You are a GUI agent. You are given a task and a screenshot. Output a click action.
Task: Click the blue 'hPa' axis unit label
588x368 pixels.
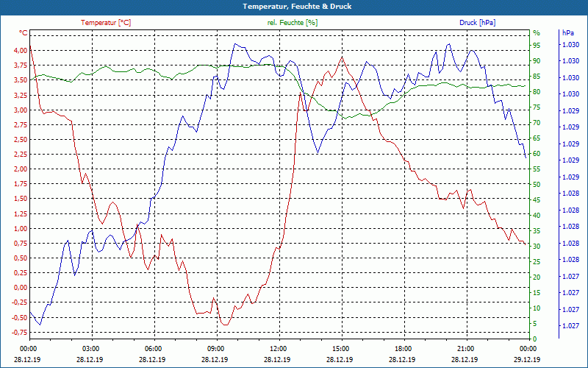click(x=567, y=33)
